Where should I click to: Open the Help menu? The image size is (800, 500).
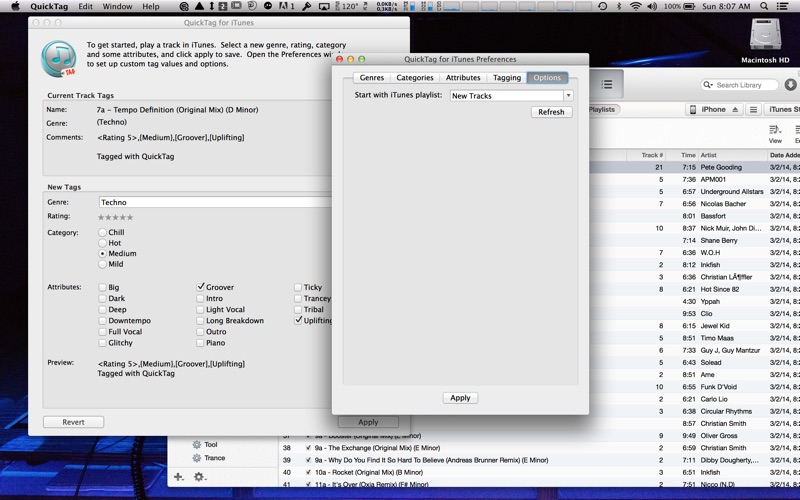click(151, 6)
